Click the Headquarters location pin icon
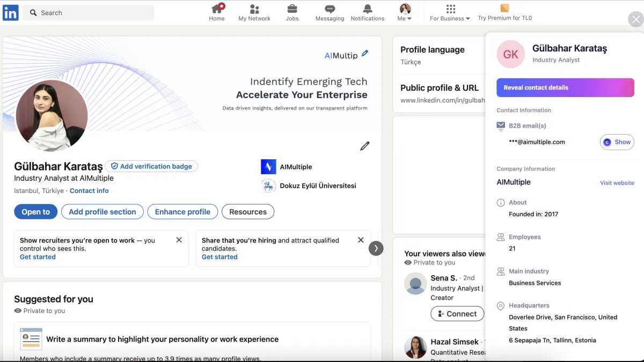Viewport: 644px width, 362px height. click(501, 306)
